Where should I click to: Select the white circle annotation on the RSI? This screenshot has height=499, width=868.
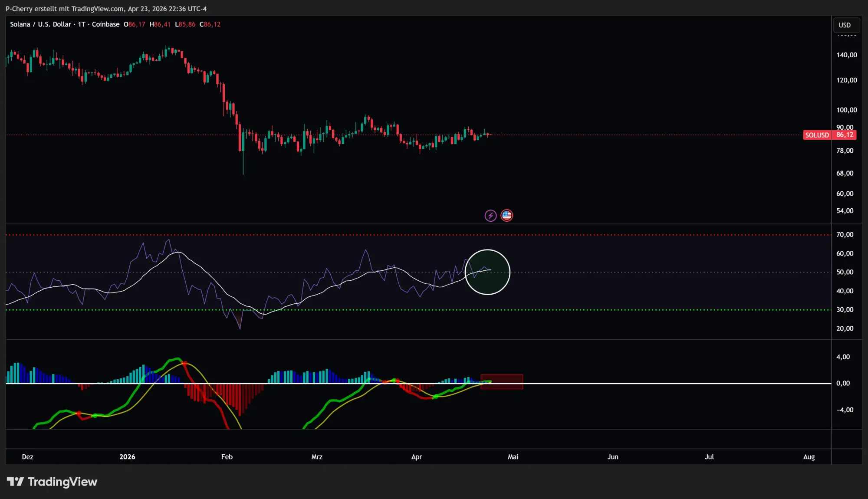[x=488, y=272]
